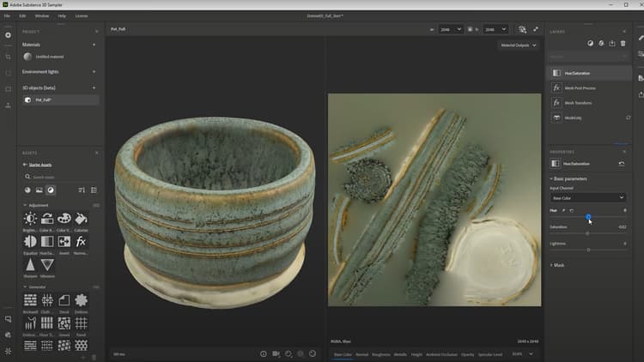The image size is (644, 362).
Task: Switch to the Roughness channel tab
Action: click(x=381, y=353)
